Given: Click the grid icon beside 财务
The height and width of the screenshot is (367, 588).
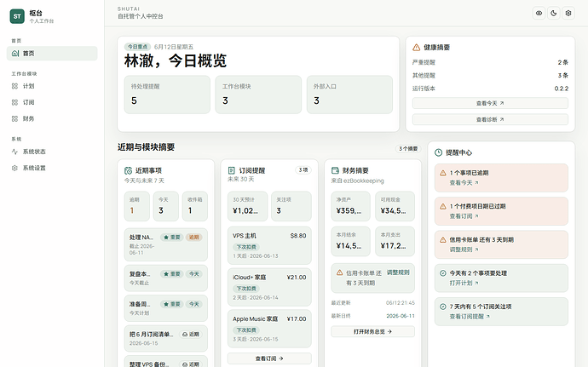Looking at the screenshot, I should [15, 118].
